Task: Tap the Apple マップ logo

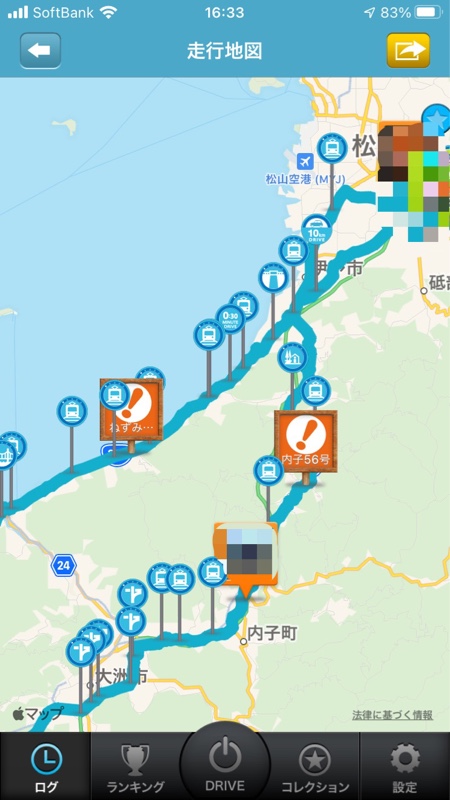Action: tap(38, 713)
